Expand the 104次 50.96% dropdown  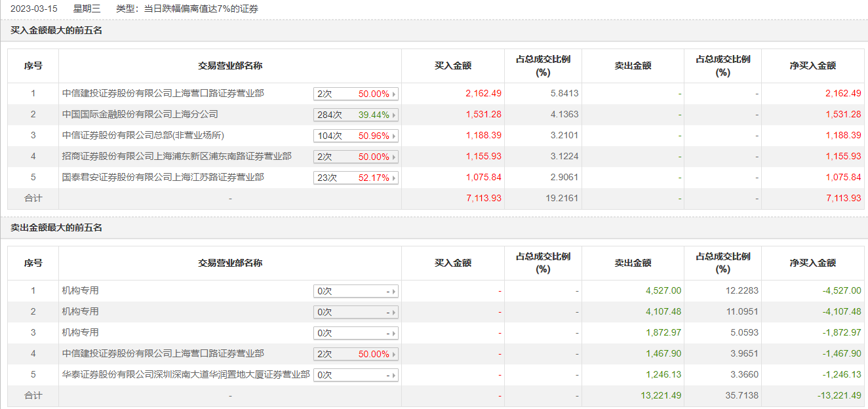pyautogui.click(x=356, y=136)
